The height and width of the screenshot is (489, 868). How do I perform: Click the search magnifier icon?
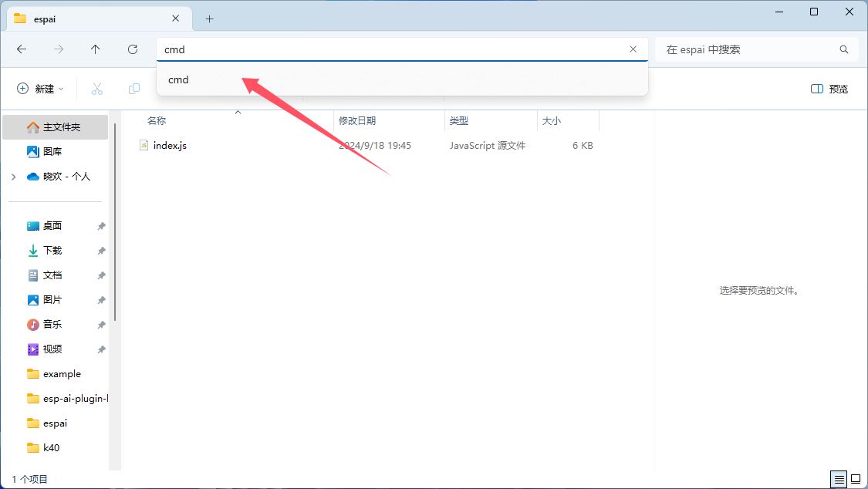(844, 49)
